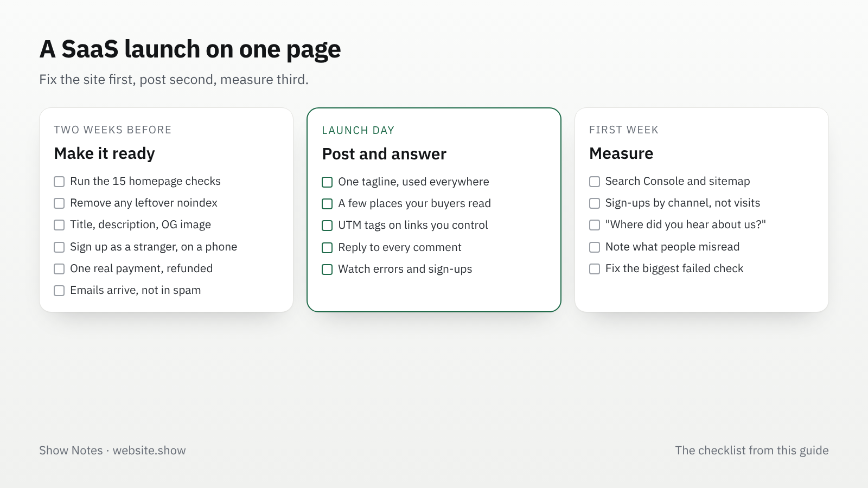The height and width of the screenshot is (488, 868).
Task: Tick 'One tagline, used everywhere' checkbox
Action: click(x=327, y=182)
